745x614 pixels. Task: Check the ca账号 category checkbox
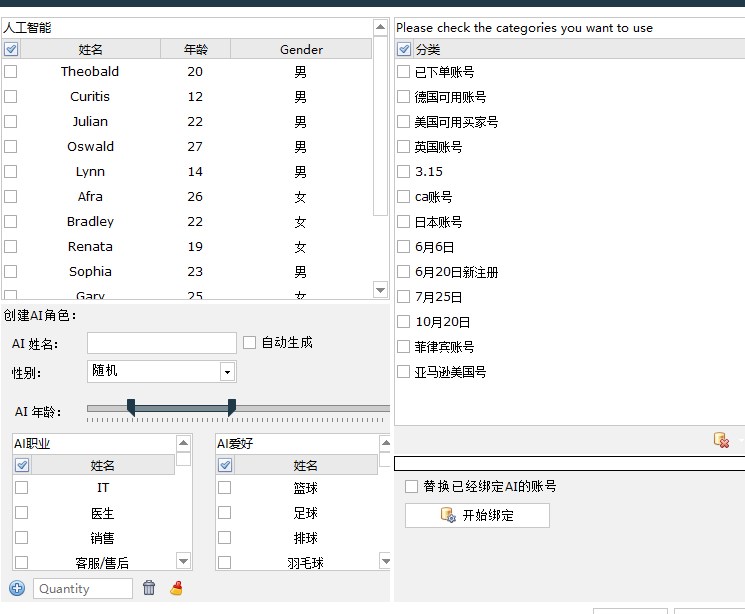pyautogui.click(x=403, y=196)
